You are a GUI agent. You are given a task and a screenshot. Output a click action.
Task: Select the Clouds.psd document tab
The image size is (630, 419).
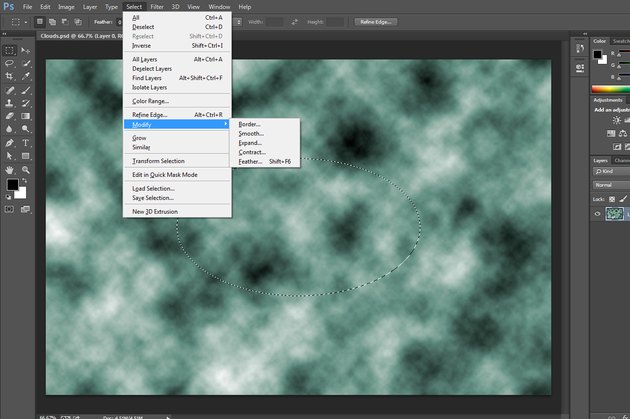80,36
